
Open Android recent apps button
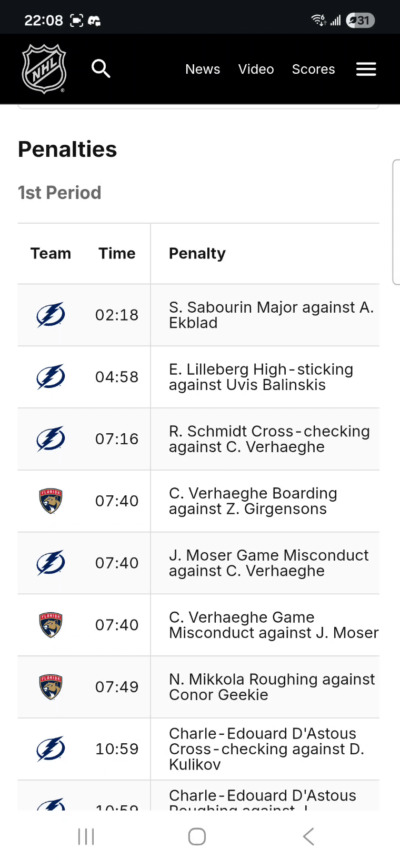pyautogui.click(x=86, y=836)
